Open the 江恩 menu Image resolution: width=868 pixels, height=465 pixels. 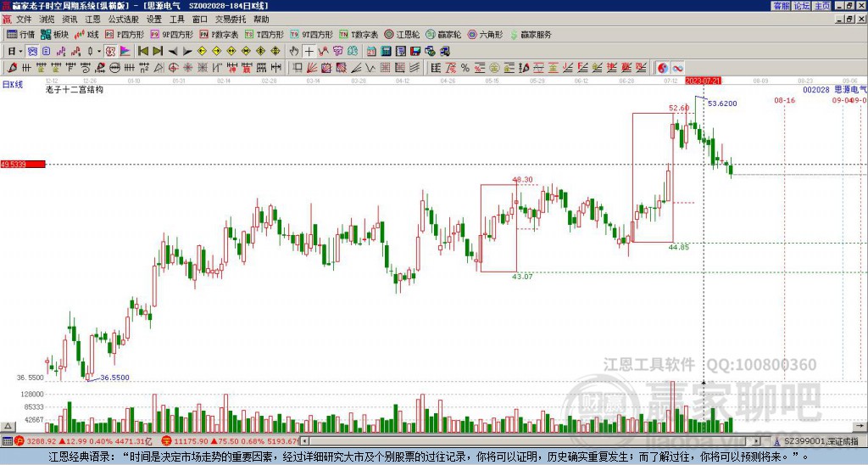(x=92, y=20)
